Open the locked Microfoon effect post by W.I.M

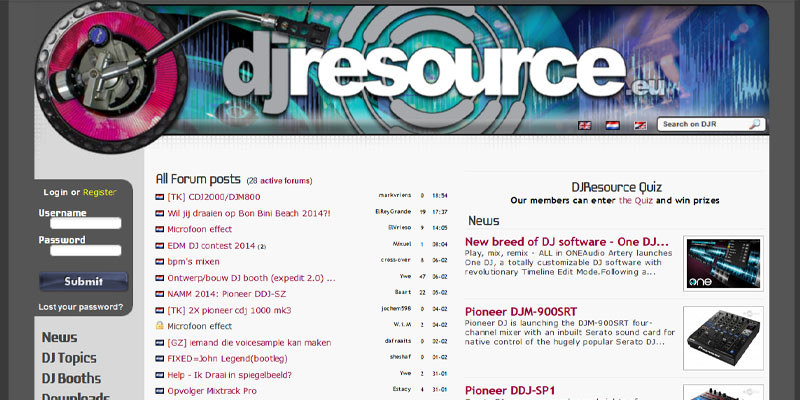[x=199, y=326]
